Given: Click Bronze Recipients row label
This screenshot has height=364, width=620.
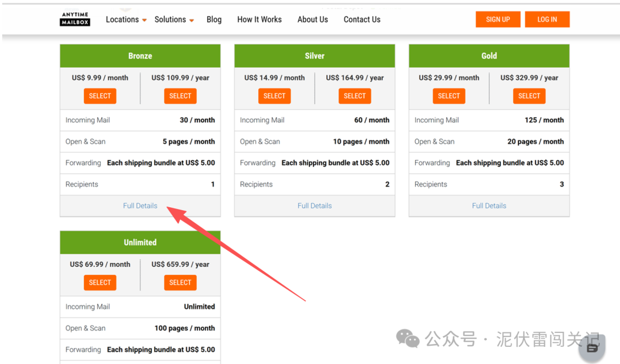Looking at the screenshot, I should pos(82,184).
